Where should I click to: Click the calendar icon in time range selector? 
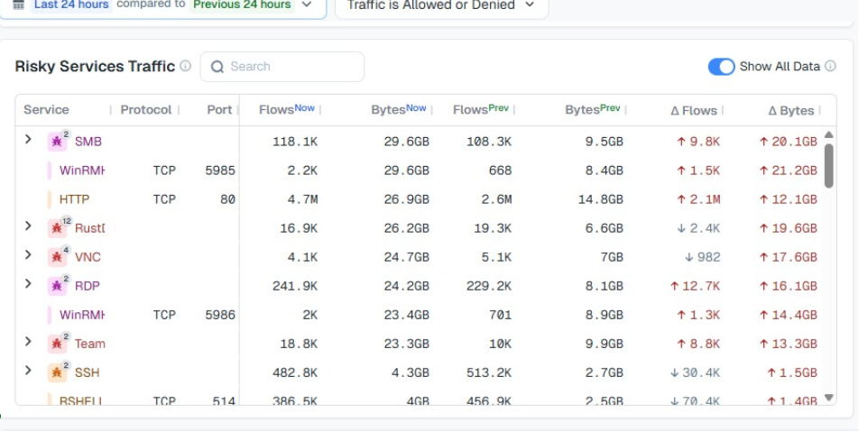tap(18, 5)
